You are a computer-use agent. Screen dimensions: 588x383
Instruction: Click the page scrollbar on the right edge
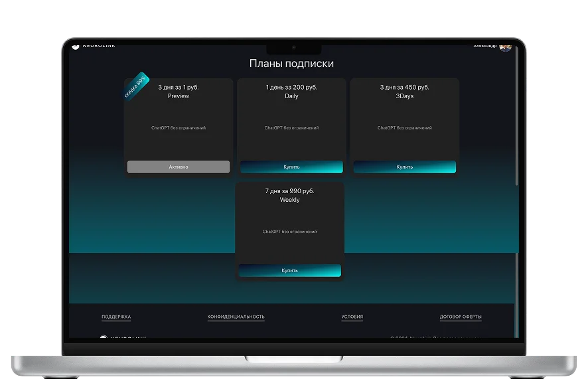pos(517,116)
